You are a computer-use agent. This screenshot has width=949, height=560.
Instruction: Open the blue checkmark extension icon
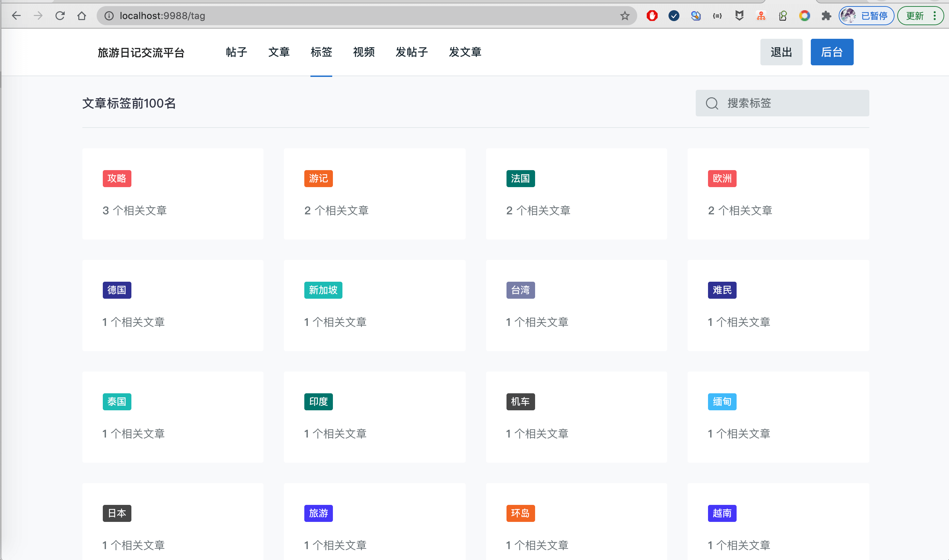click(x=674, y=15)
